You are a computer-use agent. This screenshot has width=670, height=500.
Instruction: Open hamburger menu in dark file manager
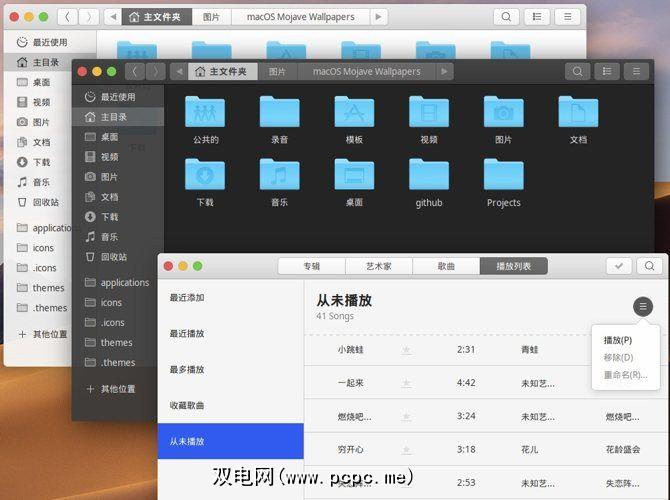pyautogui.click(x=636, y=71)
